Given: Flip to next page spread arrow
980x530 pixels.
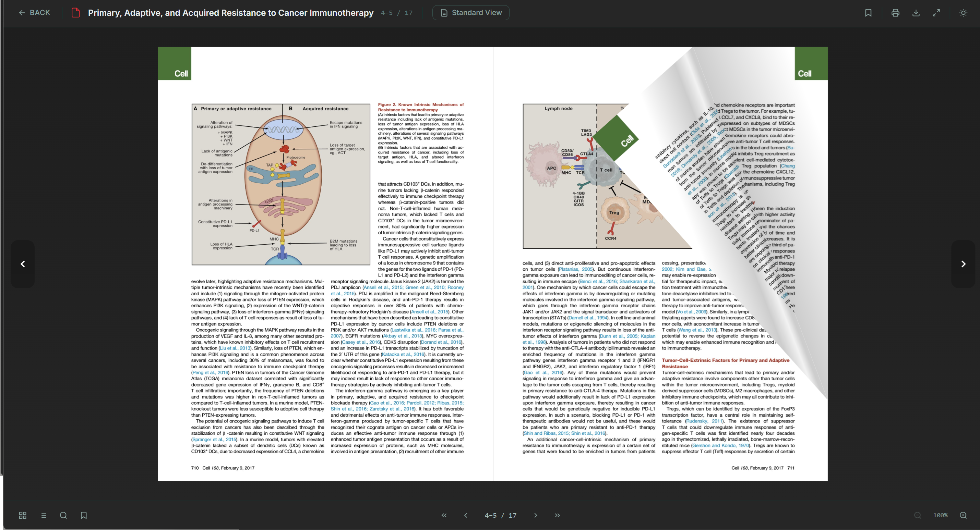Looking at the screenshot, I should (x=963, y=264).
